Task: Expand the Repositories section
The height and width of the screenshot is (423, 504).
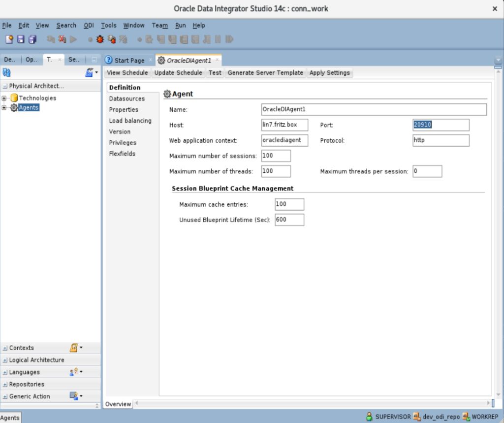Action: click(5, 385)
